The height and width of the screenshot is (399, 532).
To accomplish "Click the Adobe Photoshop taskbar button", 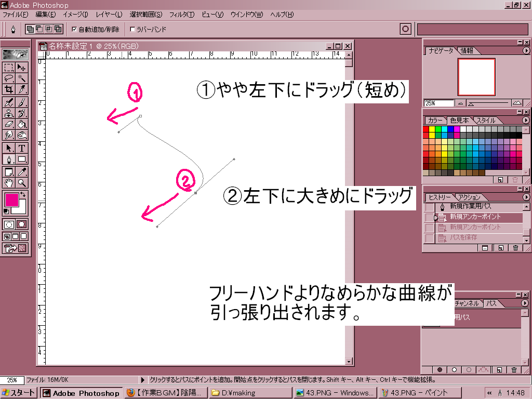I will click(x=81, y=393).
